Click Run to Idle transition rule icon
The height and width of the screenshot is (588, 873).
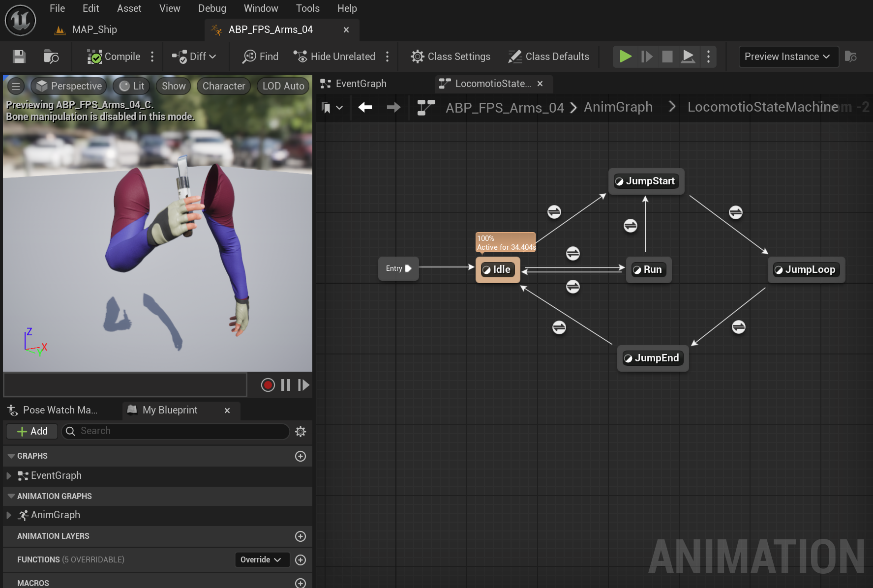tap(573, 287)
